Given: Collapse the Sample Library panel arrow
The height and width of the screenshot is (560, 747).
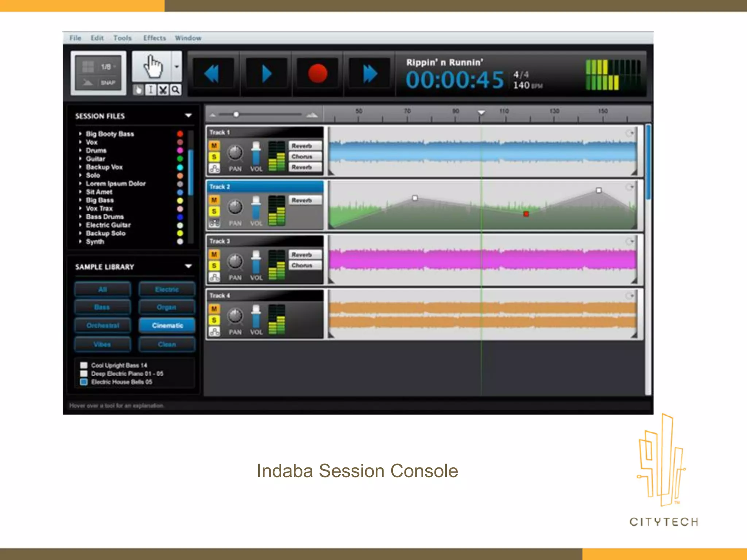Looking at the screenshot, I should click(x=188, y=266).
